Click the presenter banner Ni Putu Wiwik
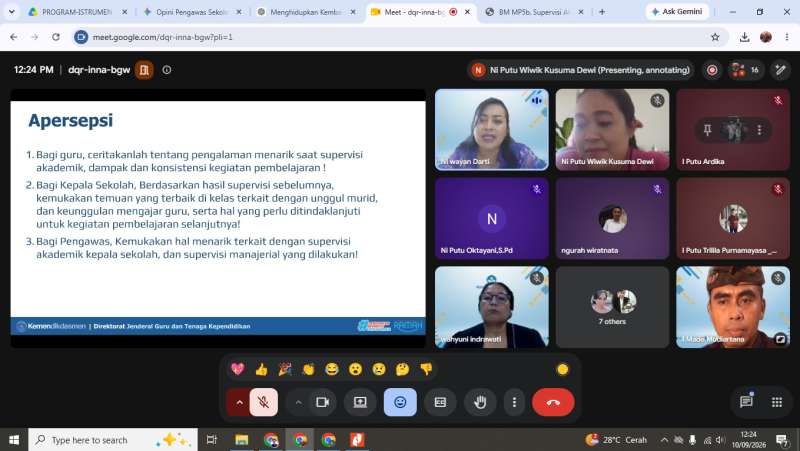The image size is (800, 451). [x=581, y=70]
